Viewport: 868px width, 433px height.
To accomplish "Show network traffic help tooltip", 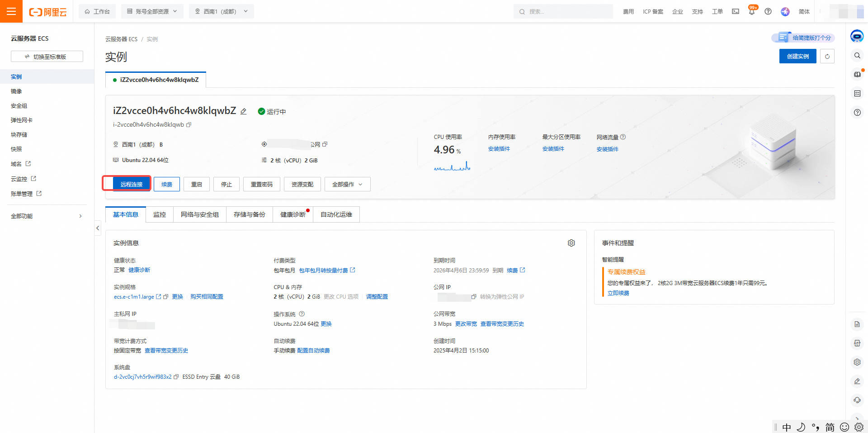I will (623, 137).
